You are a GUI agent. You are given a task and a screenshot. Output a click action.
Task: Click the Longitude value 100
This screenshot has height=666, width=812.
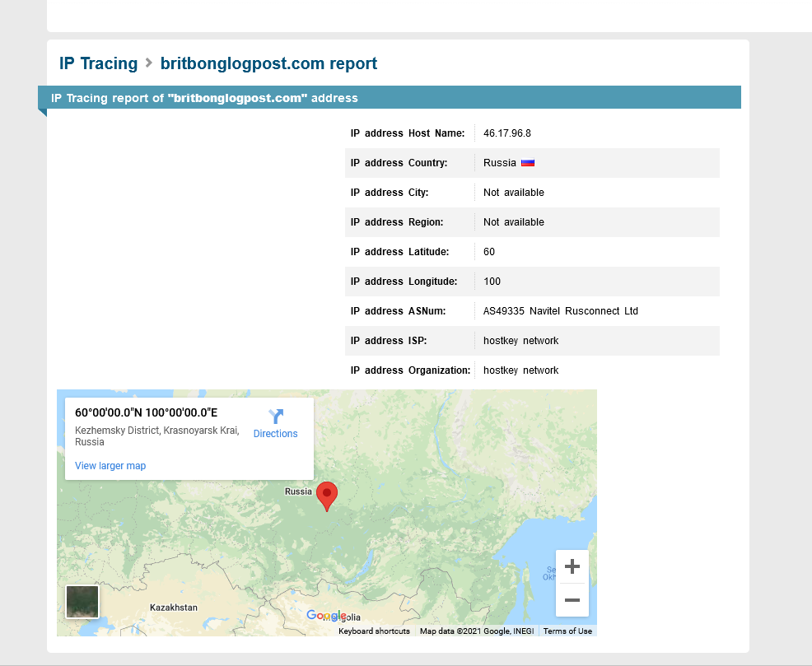coord(492,282)
